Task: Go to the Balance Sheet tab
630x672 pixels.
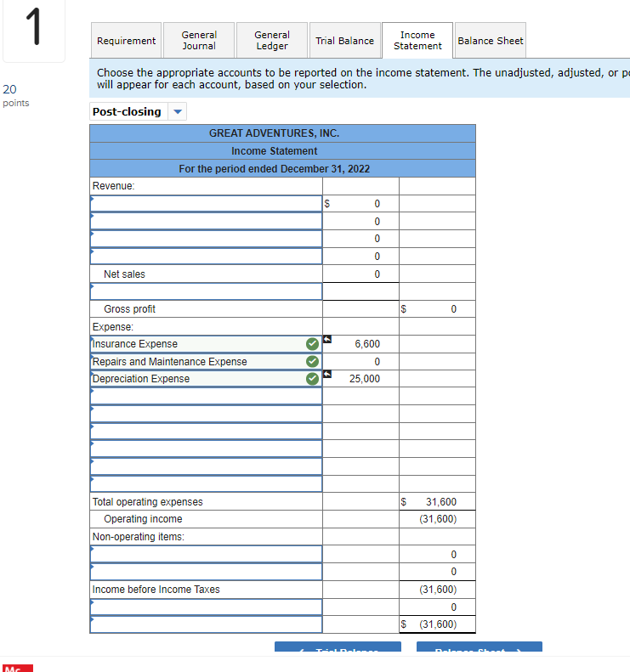Action: pyautogui.click(x=491, y=40)
